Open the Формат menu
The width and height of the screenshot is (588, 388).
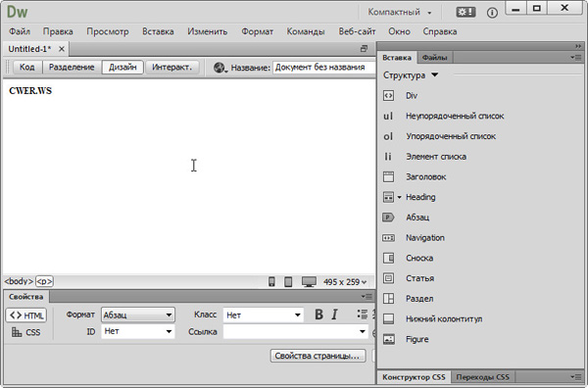coord(257,31)
